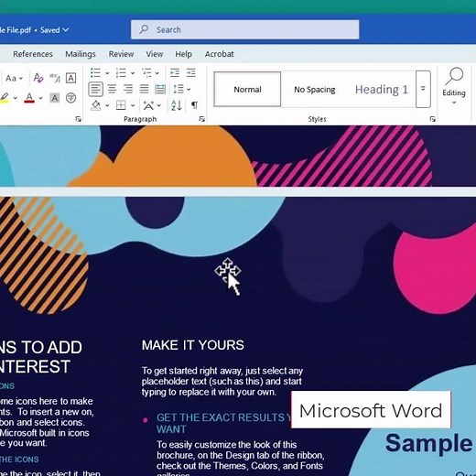Toggle Distributed paragraph alignment
The width and height of the screenshot is (476, 476).
(x=160, y=89)
